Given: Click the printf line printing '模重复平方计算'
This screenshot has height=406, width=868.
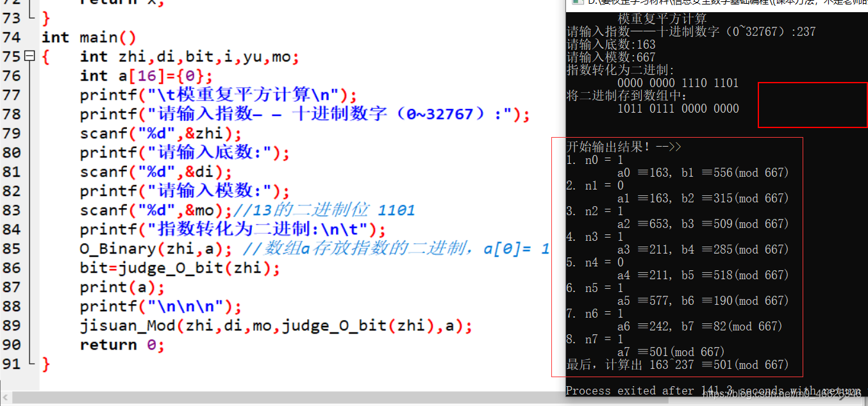Looking at the screenshot, I should (218, 95).
